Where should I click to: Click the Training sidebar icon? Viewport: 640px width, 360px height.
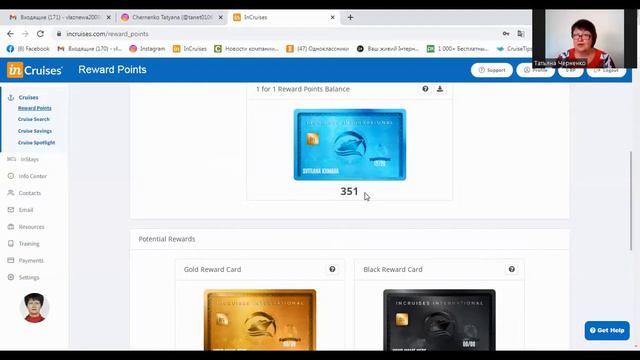(x=11, y=243)
